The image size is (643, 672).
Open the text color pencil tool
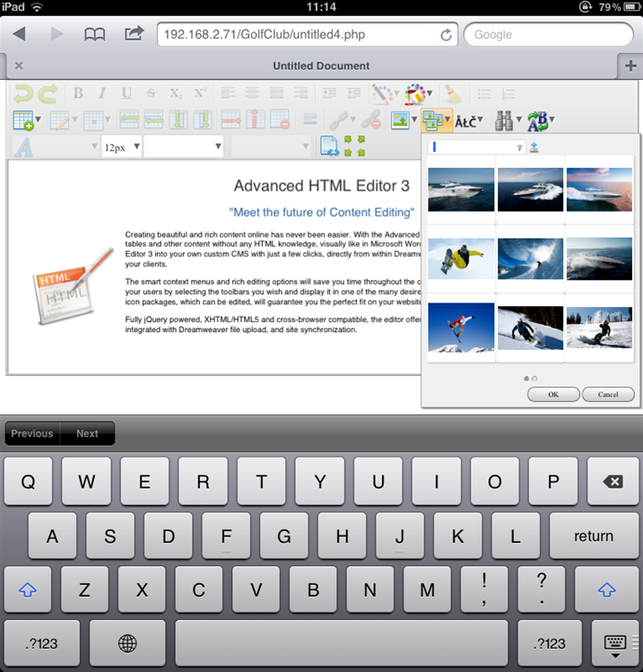[x=382, y=93]
